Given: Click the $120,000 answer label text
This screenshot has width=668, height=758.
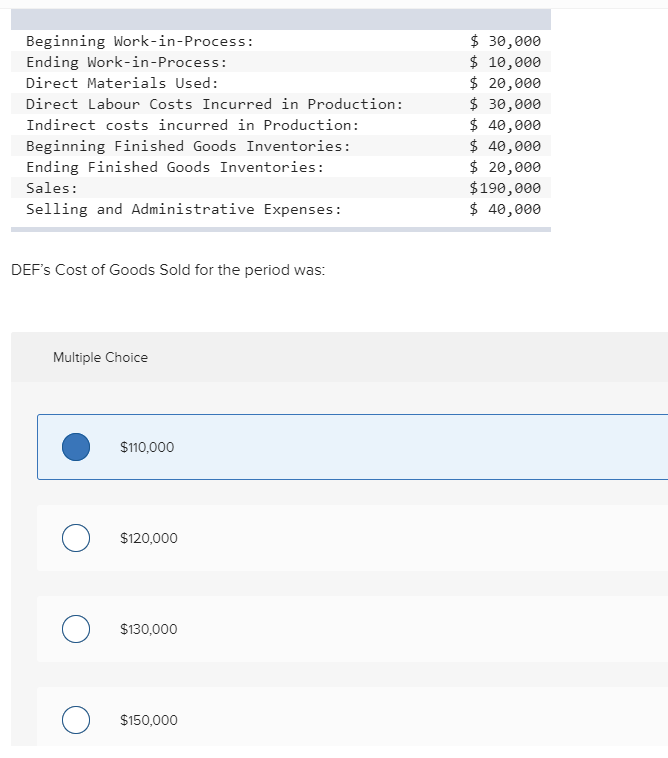Looking at the screenshot, I should tap(149, 538).
